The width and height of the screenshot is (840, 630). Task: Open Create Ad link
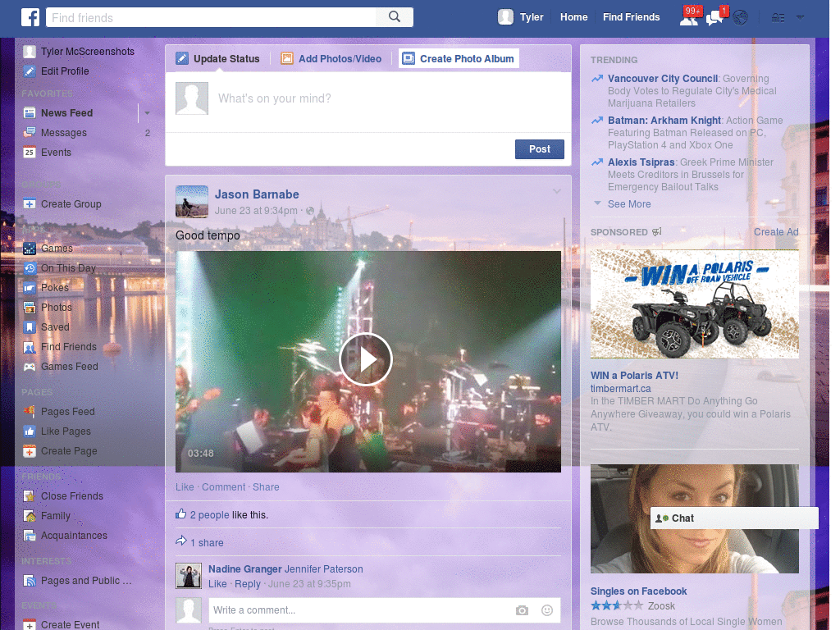(776, 232)
